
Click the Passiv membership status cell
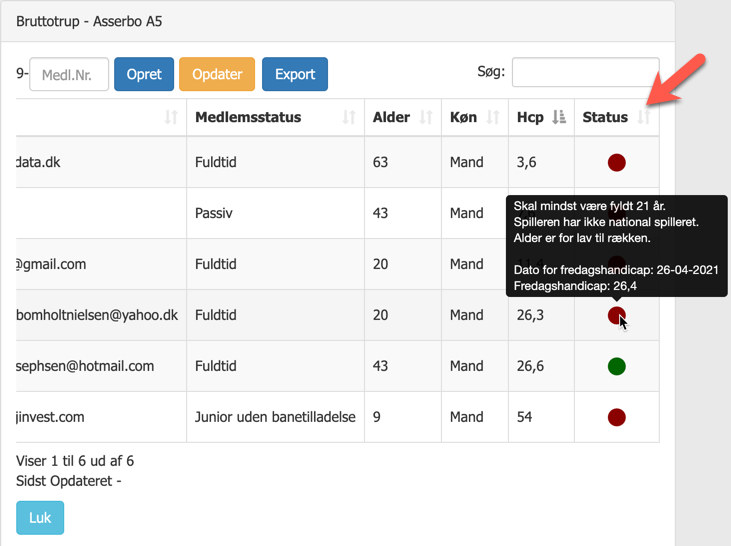click(215, 213)
